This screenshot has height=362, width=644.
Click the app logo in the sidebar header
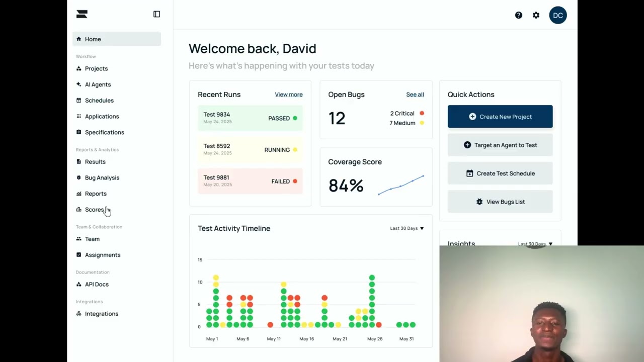coord(82,14)
